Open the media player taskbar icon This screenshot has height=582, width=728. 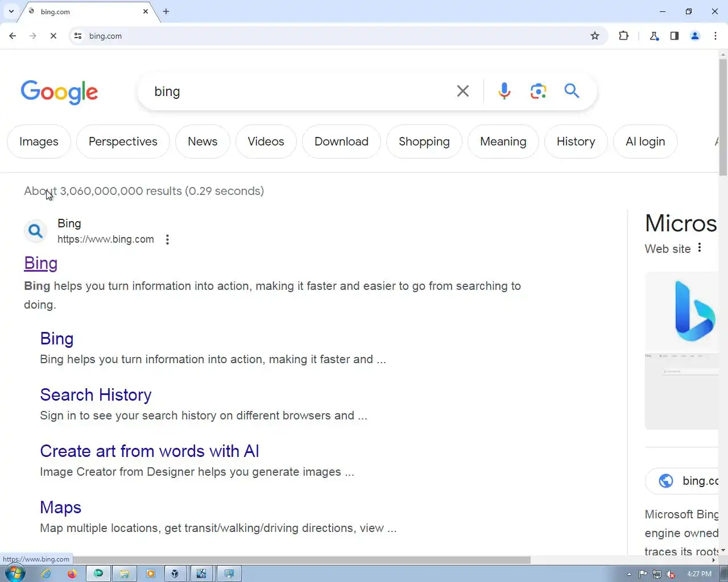click(150, 573)
